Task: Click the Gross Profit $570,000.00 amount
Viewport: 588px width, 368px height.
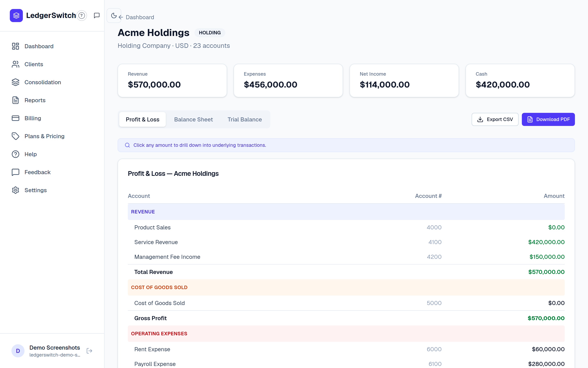Action: [546, 318]
